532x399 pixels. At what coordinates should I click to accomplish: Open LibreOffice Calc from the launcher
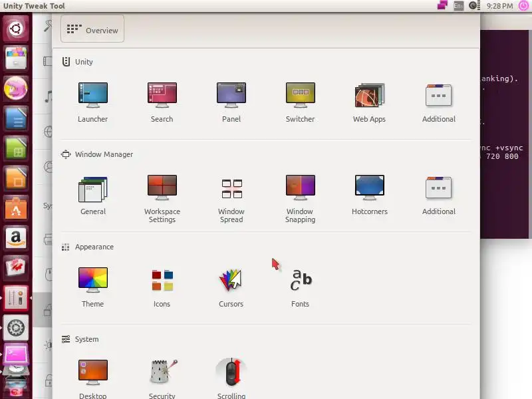point(15,148)
